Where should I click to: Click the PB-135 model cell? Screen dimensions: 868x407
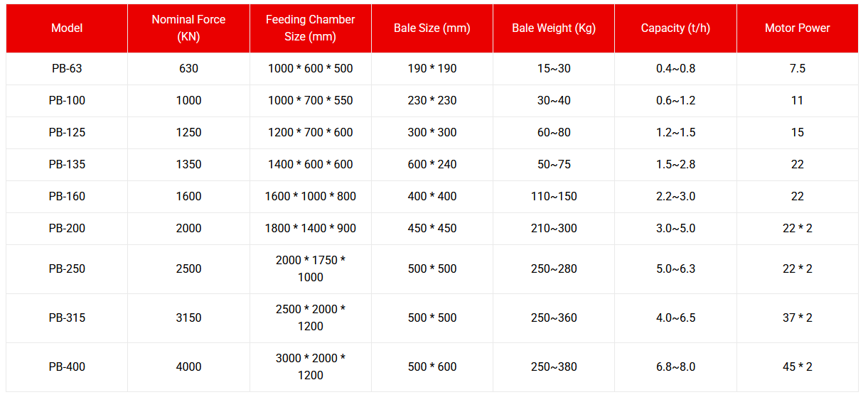67,165
